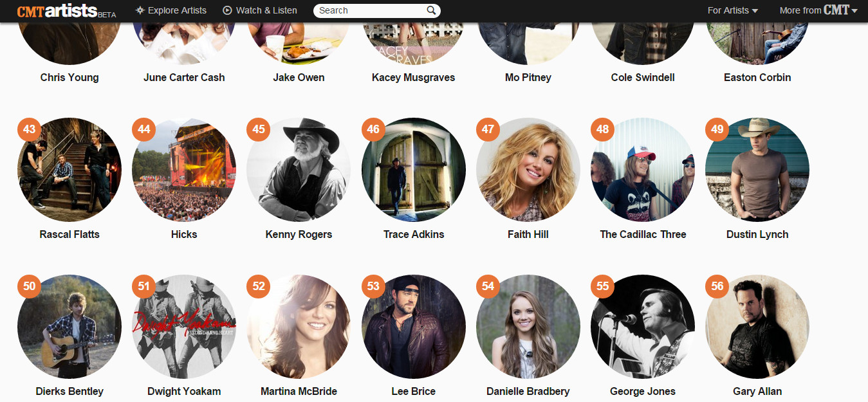The image size is (868, 402).
Task: Open the Watch & Listen menu
Action: click(260, 10)
